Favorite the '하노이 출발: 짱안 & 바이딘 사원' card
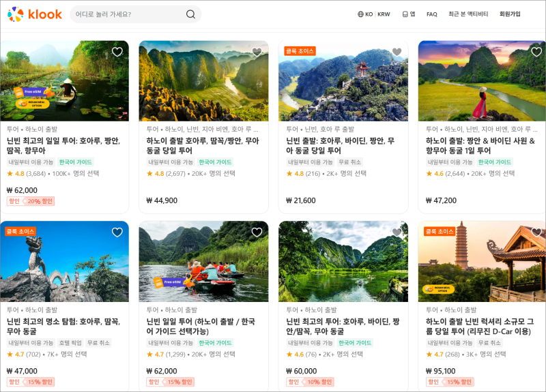 click(x=536, y=52)
